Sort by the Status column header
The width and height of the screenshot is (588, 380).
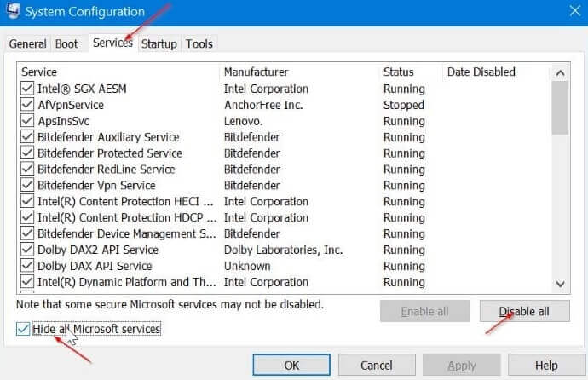point(412,72)
